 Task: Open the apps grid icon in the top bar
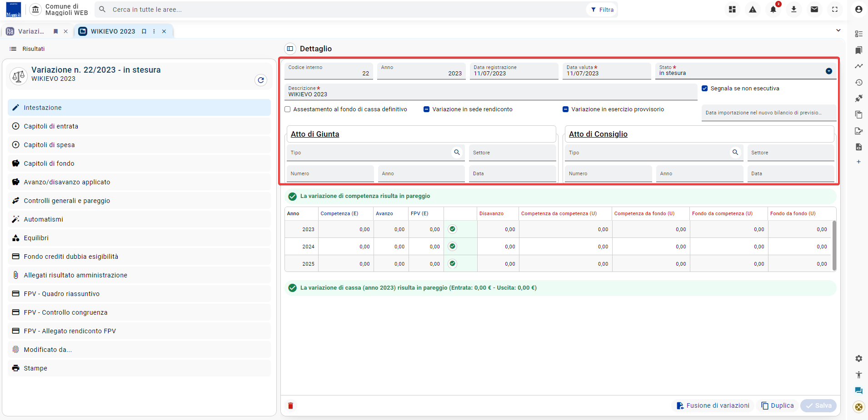[x=732, y=10]
